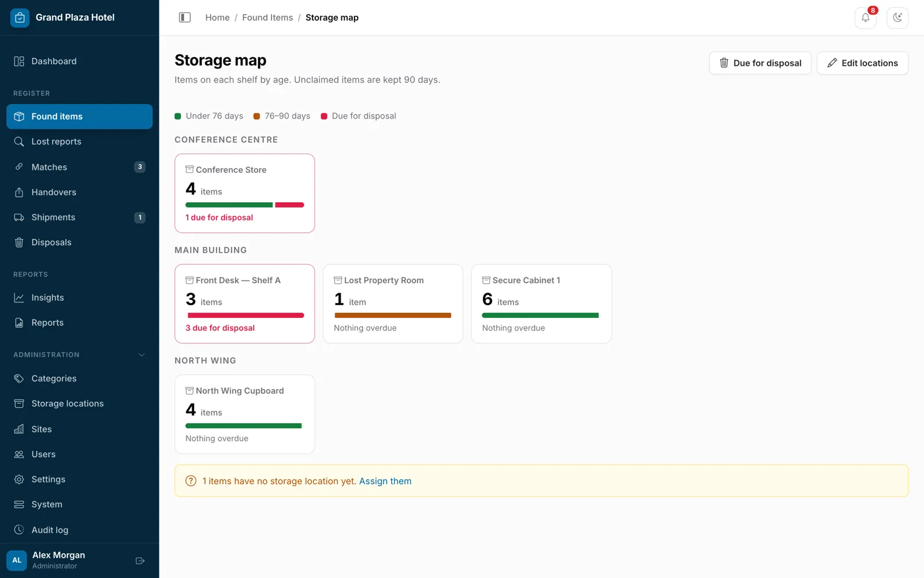The height and width of the screenshot is (578, 924).
Task: Open Reports in the sidebar
Action: 80,323
